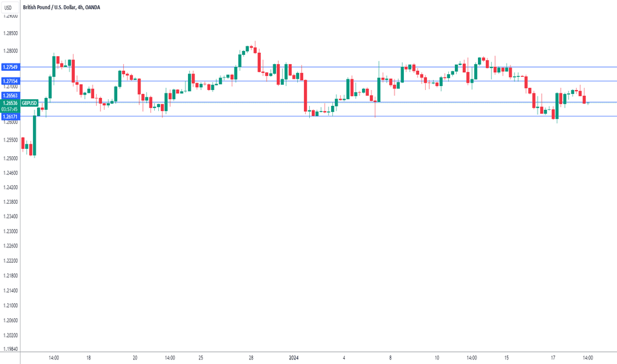Click the green GBPUSD current price tag

point(29,103)
